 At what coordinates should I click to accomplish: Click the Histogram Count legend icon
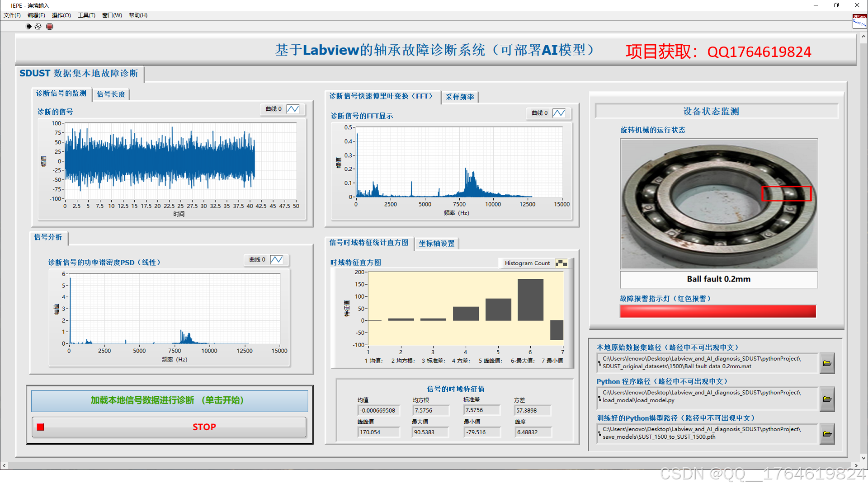(561, 263)
